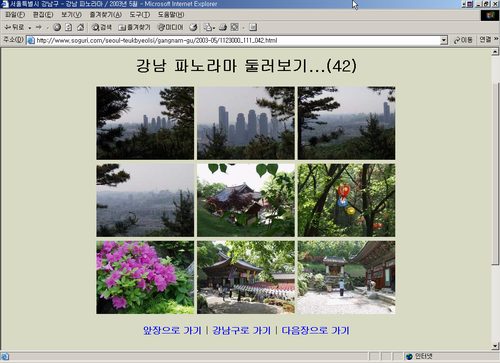Open the back history dropdown arrow
The width and height of the screenshot is (500, 363).
click(30, 28)
